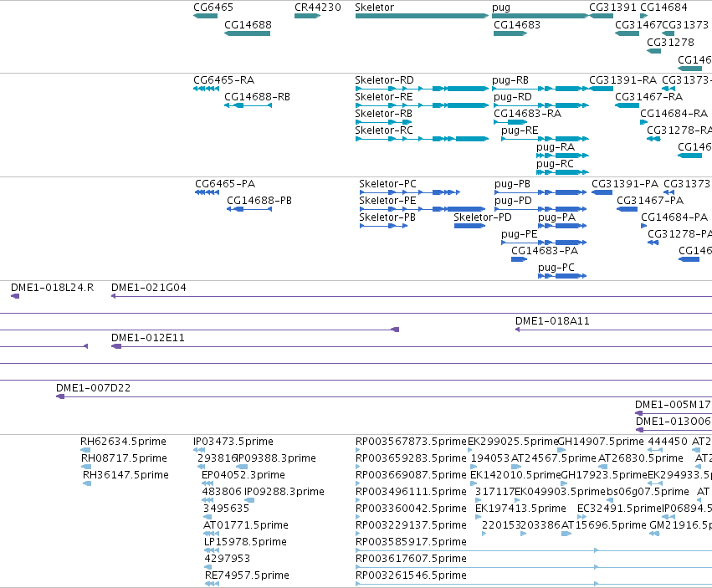712x588 pixels.
Task: Click EST RH62634.5prime
Action: [x=85, y=450]
